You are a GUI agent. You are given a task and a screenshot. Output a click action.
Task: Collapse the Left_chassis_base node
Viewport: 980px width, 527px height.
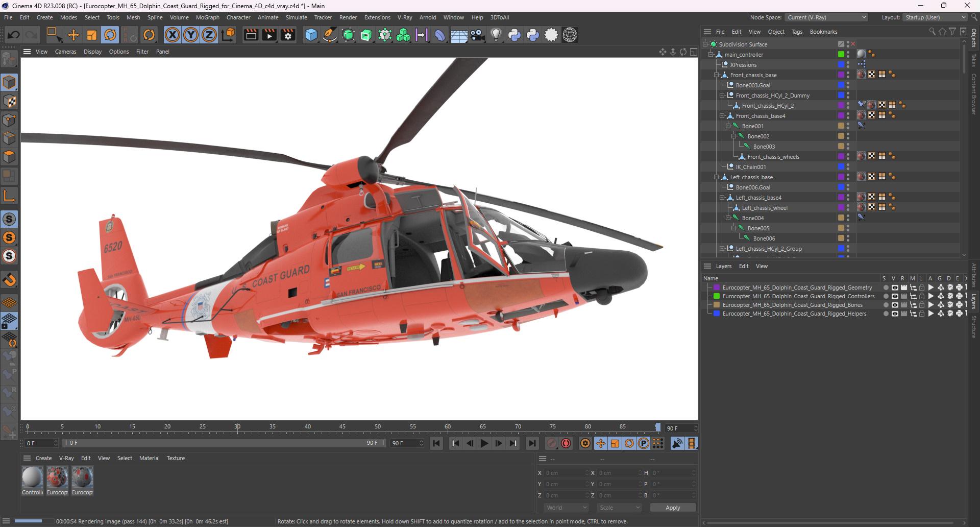[x=717, y=177]
